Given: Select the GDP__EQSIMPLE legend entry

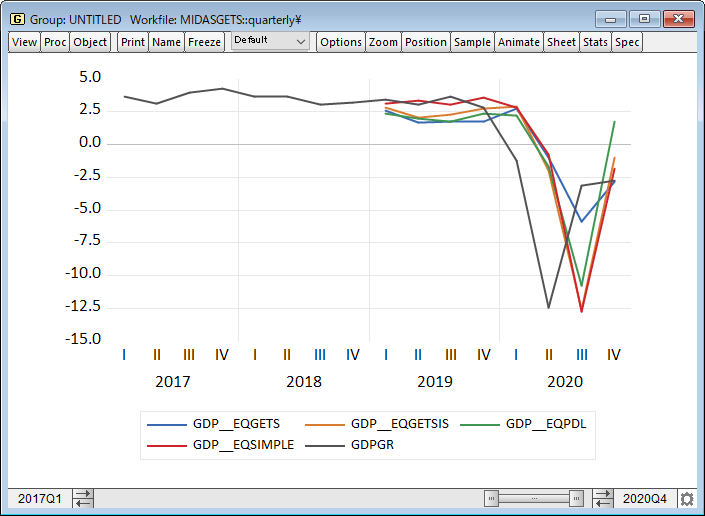Looking at the screenshot, I should tap(243, 445).
